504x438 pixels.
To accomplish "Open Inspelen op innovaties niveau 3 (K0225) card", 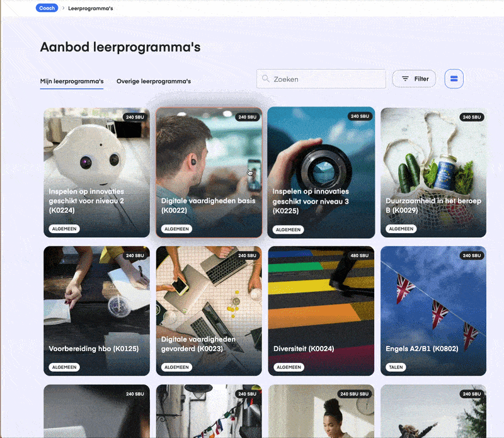I will point(321,173).
